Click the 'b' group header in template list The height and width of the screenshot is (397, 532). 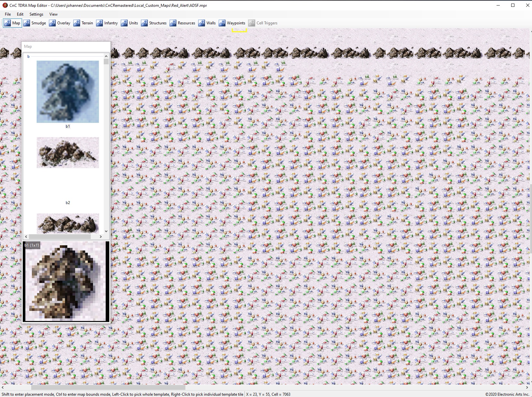tap(28, 57)
